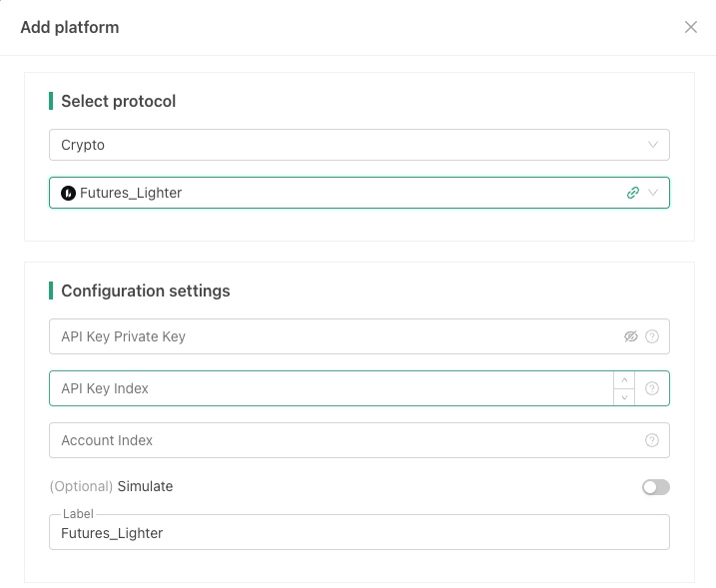Viewport: 716px width, 588px height.
Task: Click the Crypto dropdown chevron arrow
Action: [x=653, y=145]
